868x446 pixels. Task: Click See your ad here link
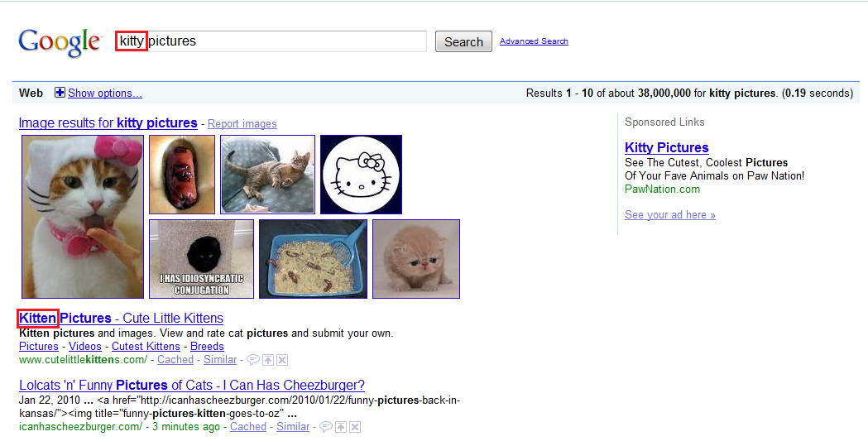tap(669, 214)
